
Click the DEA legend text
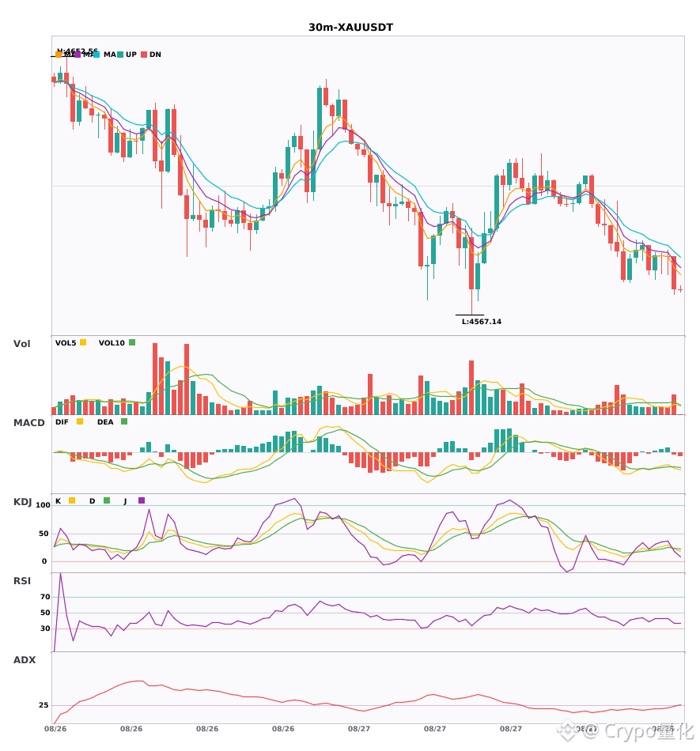105,422
